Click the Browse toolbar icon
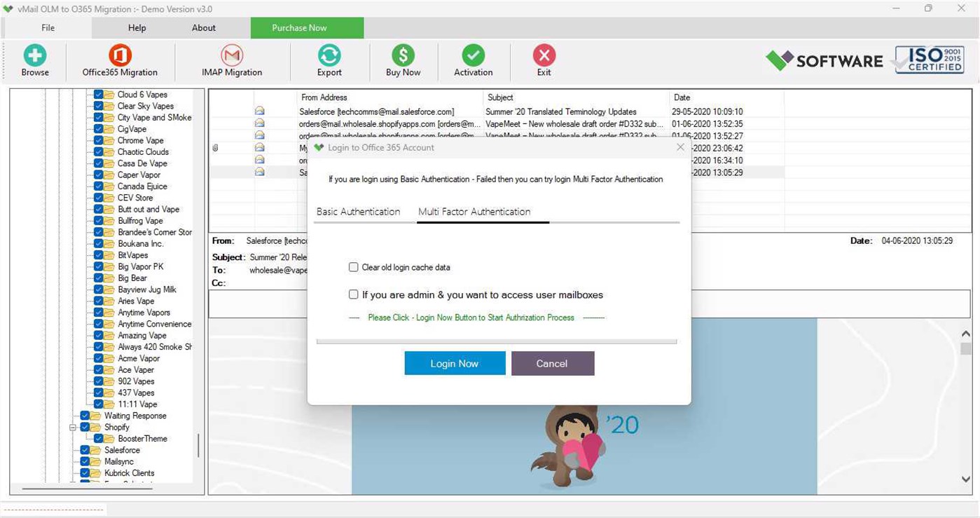This screenshot has width=980, height=518. tap(35, 55)
